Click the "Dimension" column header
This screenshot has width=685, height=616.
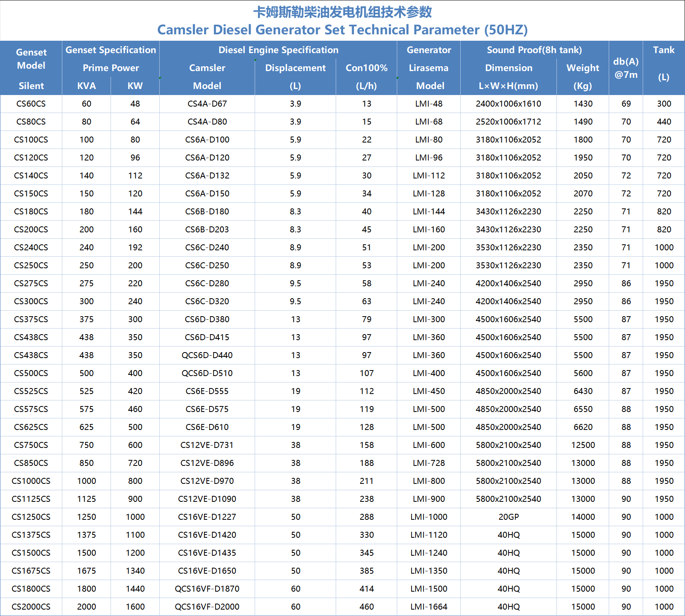[509, 68]
